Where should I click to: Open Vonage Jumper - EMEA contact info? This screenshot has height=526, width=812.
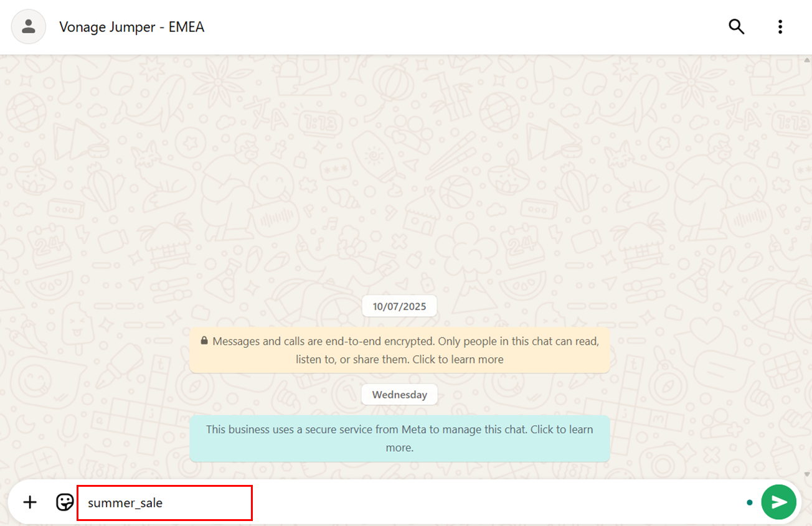click(131, 27)
